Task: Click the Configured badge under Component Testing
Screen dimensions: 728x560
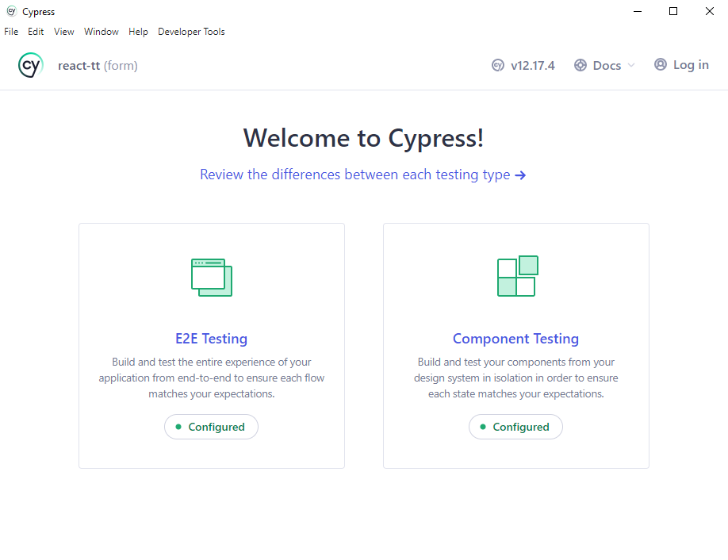Action: (515, 427)
